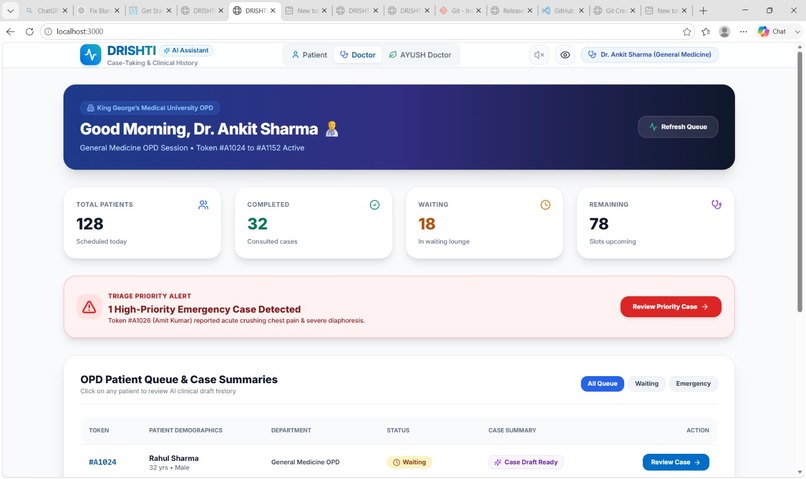Filter queue by Emergency
This screenshot has height=479, width=806.
pos(693,384)
